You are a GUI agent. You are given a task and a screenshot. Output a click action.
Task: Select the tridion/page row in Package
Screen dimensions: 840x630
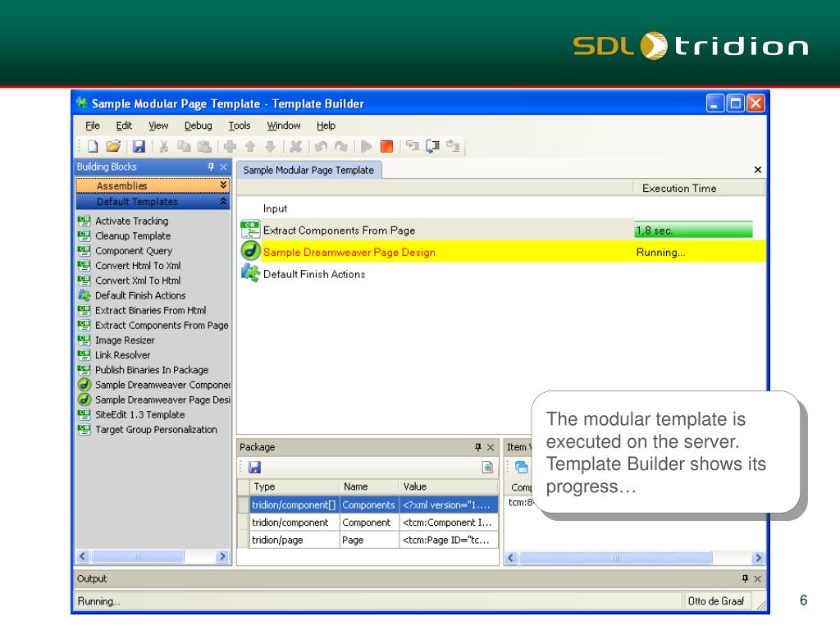(x=368, y=540)
